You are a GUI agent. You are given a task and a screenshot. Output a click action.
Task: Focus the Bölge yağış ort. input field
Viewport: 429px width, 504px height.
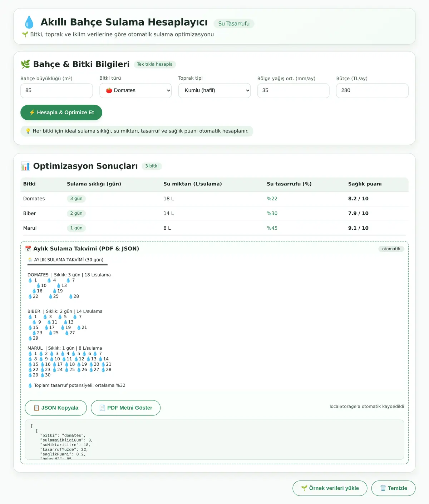coord(294,91)
